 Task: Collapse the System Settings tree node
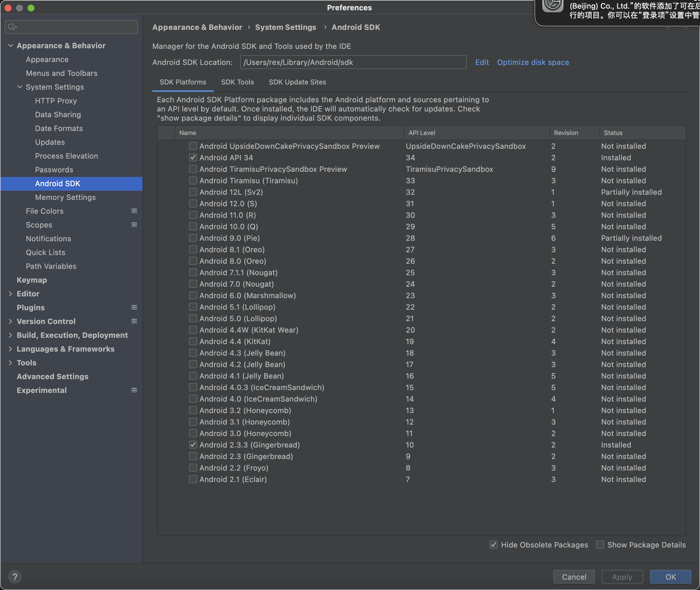(x=20, y=87)
